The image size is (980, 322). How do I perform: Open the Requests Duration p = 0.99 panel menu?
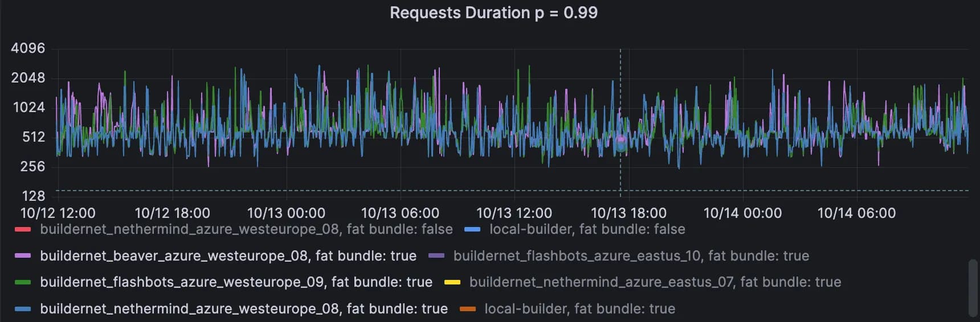pos(493,13)
